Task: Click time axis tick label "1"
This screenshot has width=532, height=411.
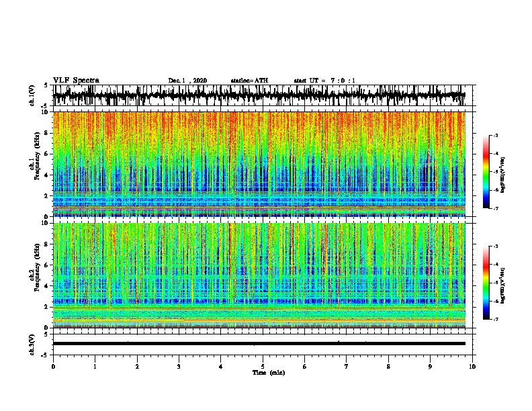Action: tap(95, 367)
